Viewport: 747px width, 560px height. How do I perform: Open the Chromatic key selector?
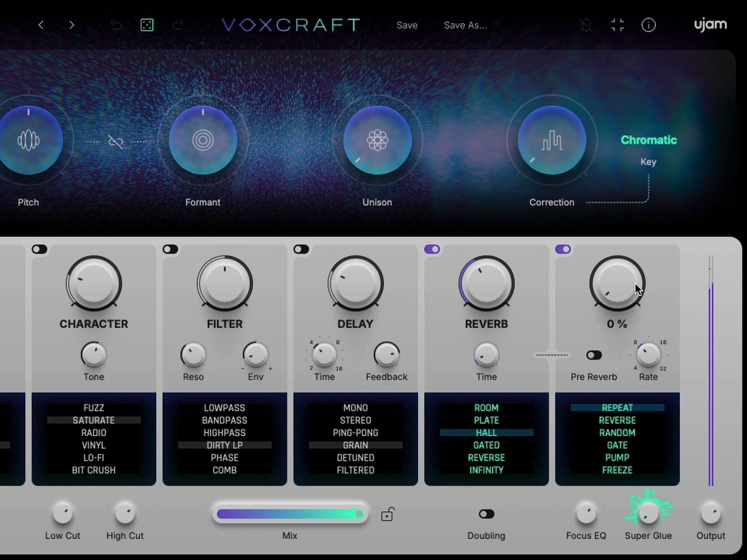click(x=649, y=140)
